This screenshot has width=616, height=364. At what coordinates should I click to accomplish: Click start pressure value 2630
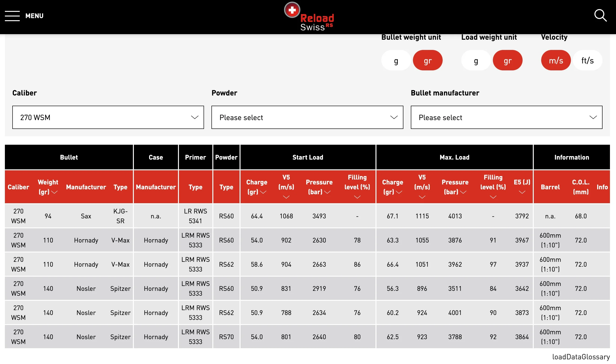click(x=319, y=240)
